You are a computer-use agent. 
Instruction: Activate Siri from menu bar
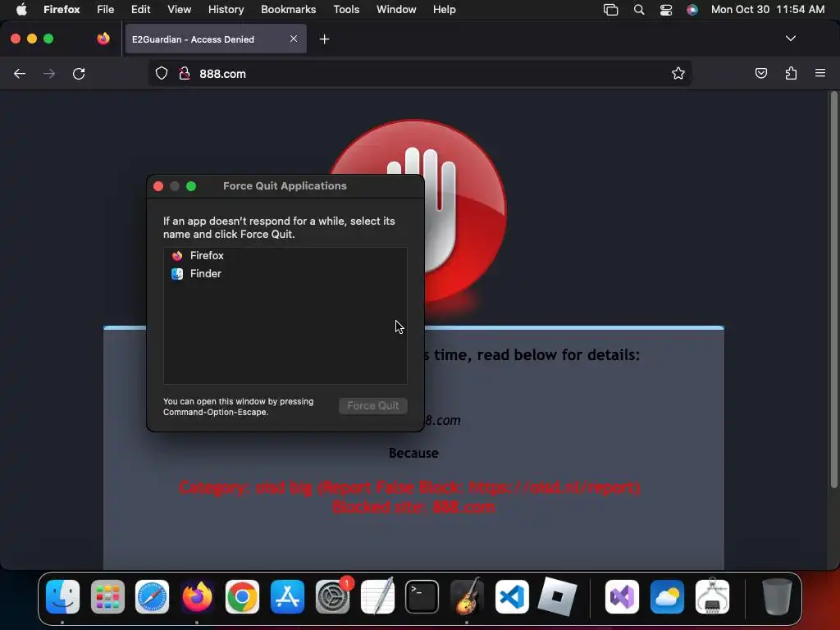point(692,10)
